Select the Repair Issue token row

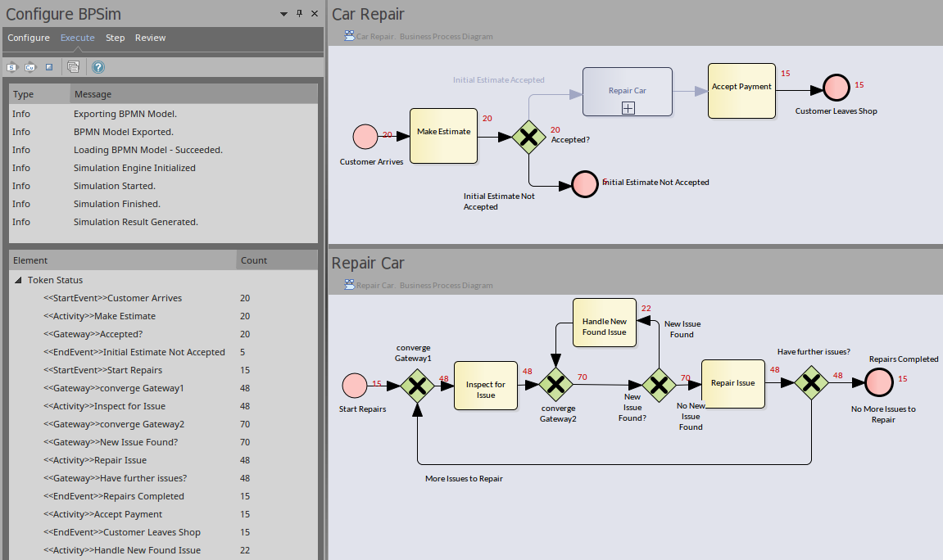120,460
